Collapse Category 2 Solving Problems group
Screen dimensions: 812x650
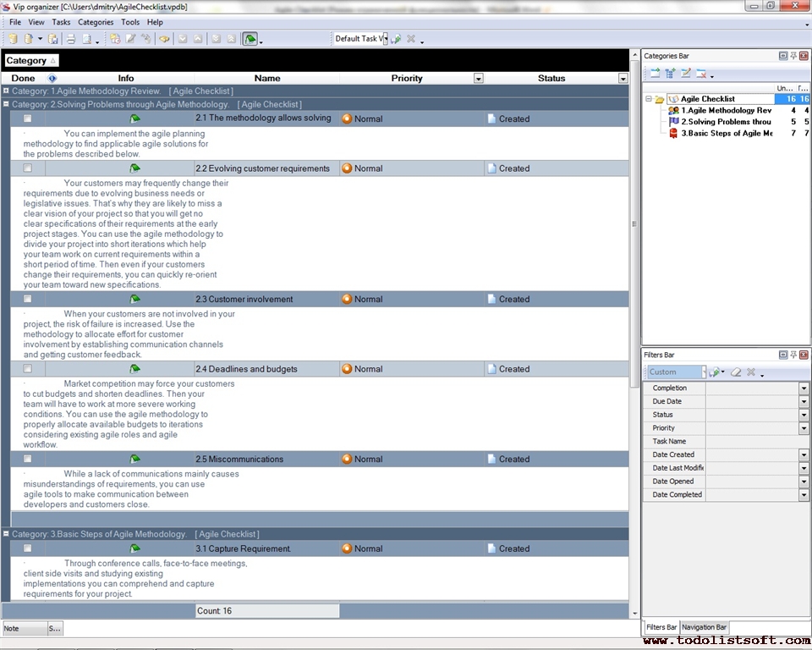[6, 104]
